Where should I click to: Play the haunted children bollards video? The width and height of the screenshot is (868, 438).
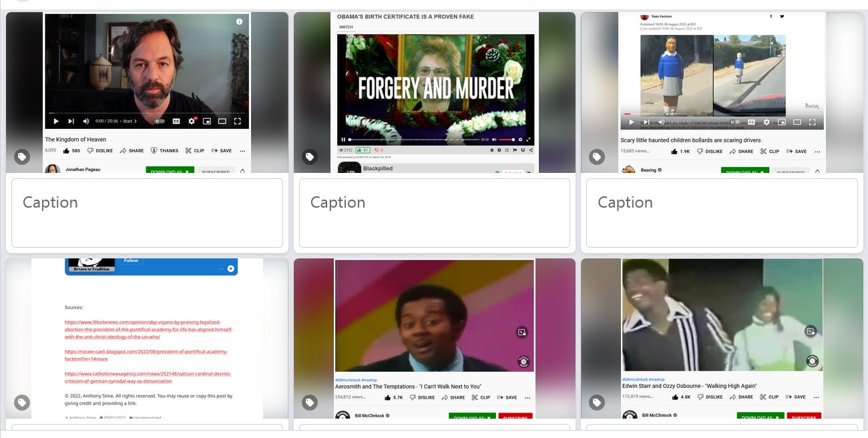click(631, 122)
